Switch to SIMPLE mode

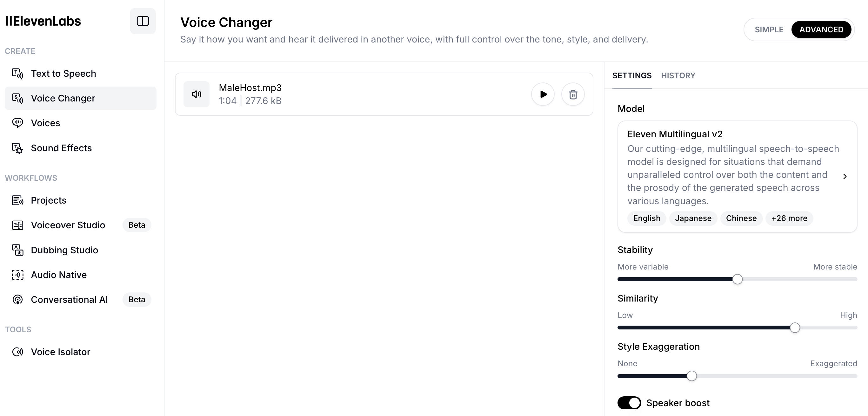[x=769, y=29]
